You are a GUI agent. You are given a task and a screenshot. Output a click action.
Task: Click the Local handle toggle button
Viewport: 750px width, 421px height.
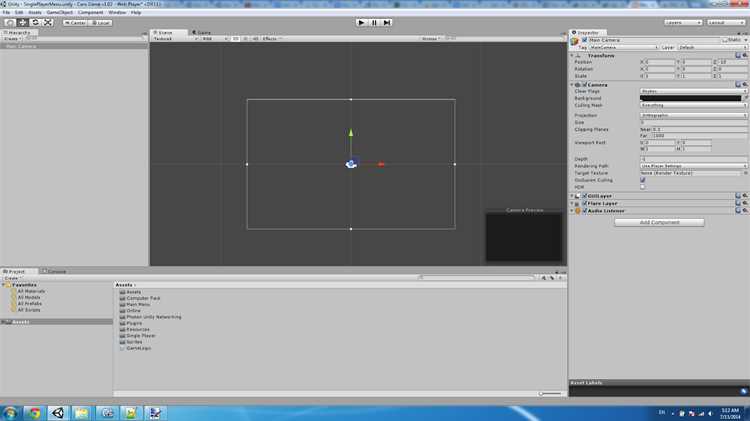coord(101,22)
